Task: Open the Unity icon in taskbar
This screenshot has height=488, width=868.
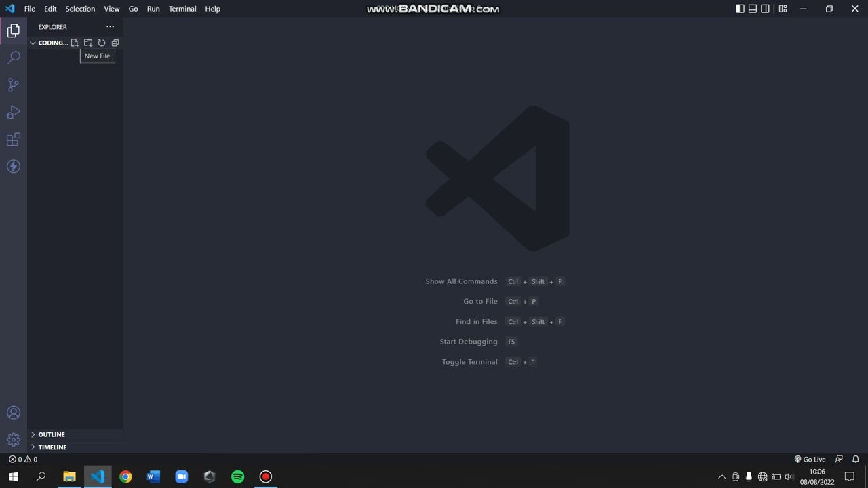Action: coord(210,476)
